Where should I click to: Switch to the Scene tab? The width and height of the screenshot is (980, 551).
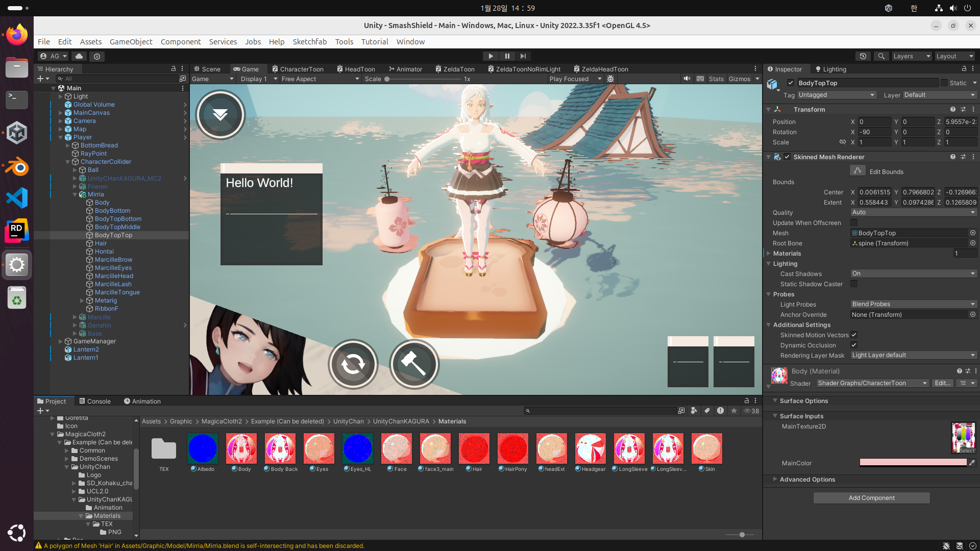pyautogui.click(x=207, y=69)
